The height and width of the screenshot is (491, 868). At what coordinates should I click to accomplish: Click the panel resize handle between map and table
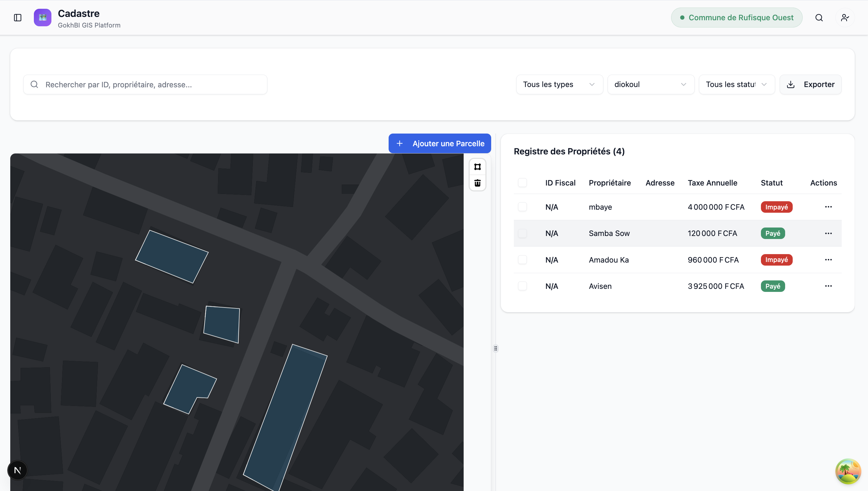click(495, 348)
